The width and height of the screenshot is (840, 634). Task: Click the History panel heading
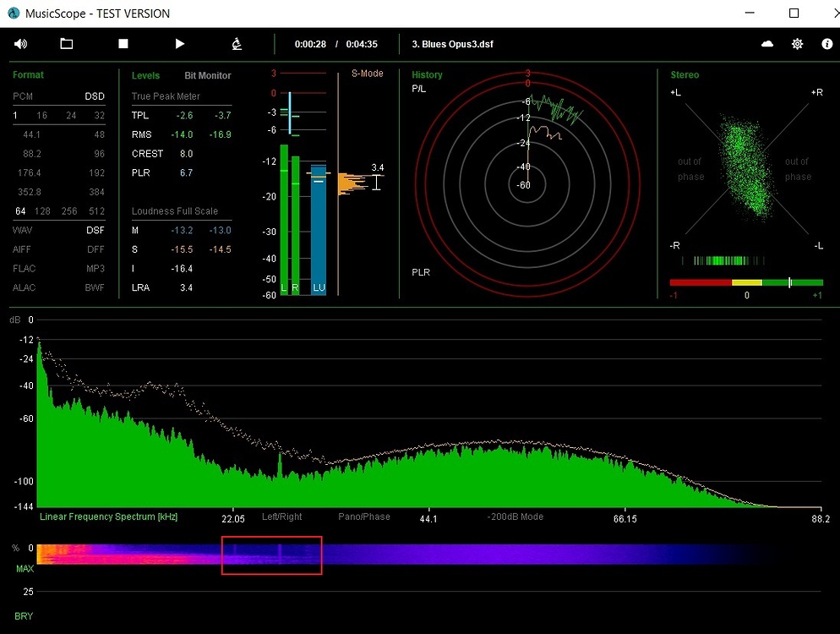[427, 74]
